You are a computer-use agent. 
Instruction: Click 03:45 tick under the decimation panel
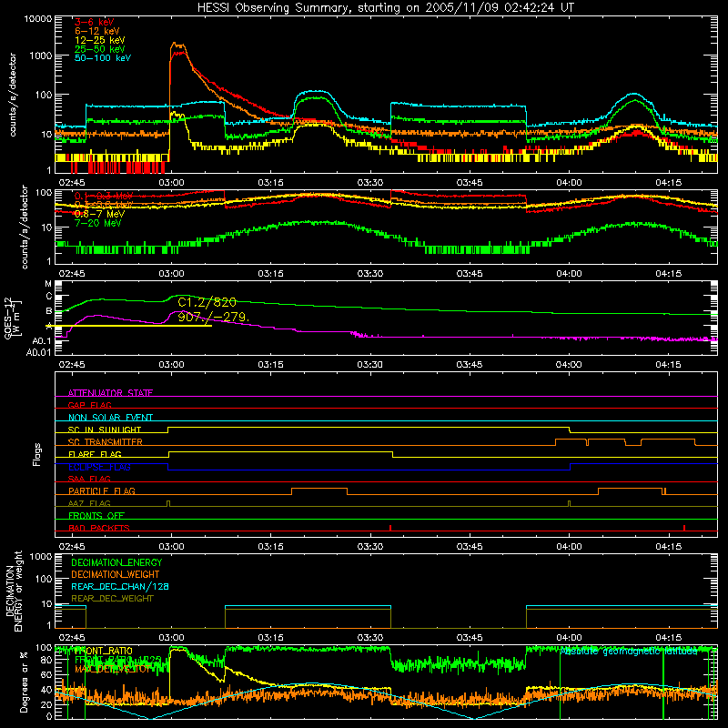(470, 638)
